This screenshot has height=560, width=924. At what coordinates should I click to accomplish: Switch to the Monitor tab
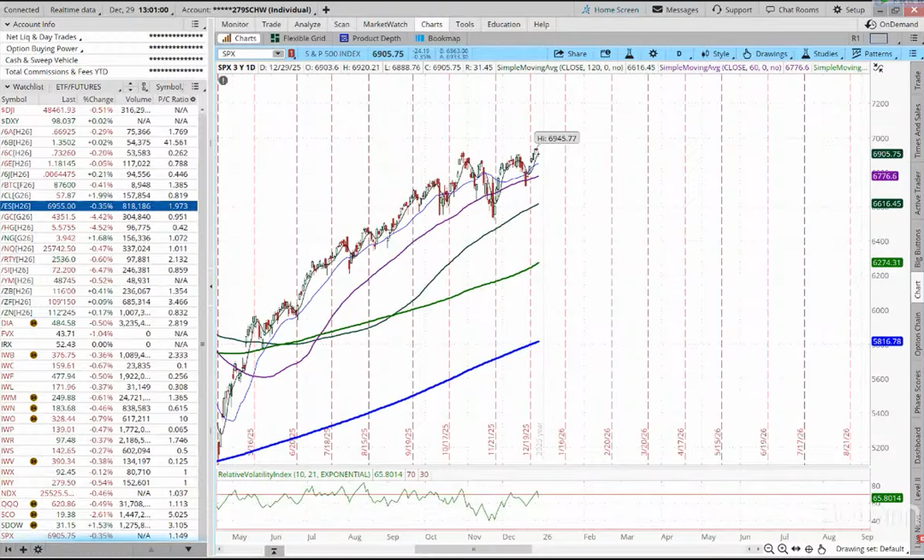[x=234, y=24]
